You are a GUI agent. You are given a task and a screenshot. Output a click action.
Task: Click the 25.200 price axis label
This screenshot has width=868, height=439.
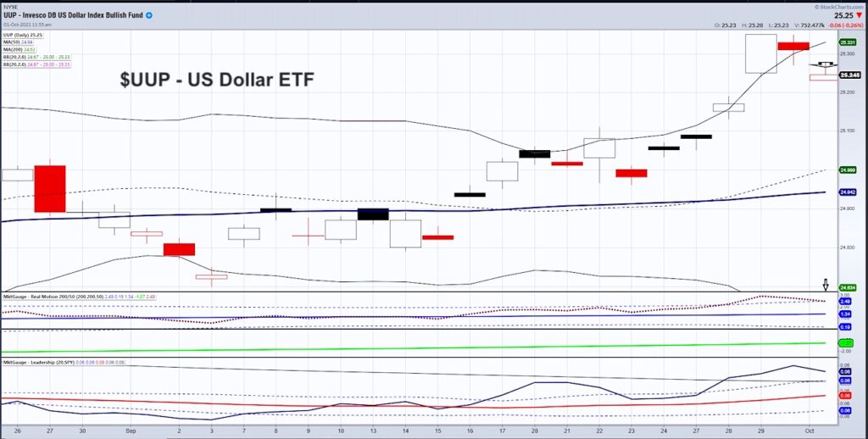(848, 92)
